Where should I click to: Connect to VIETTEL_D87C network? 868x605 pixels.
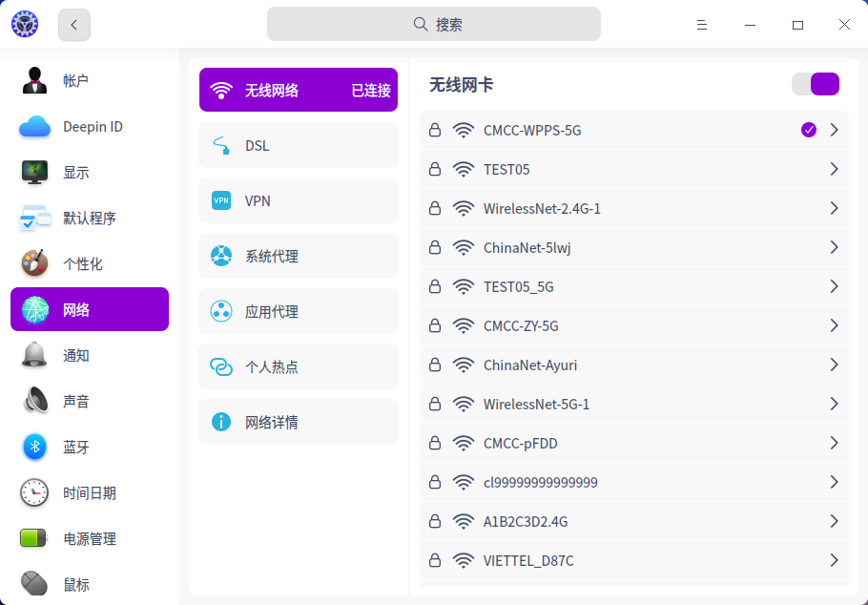coord(634,560)
